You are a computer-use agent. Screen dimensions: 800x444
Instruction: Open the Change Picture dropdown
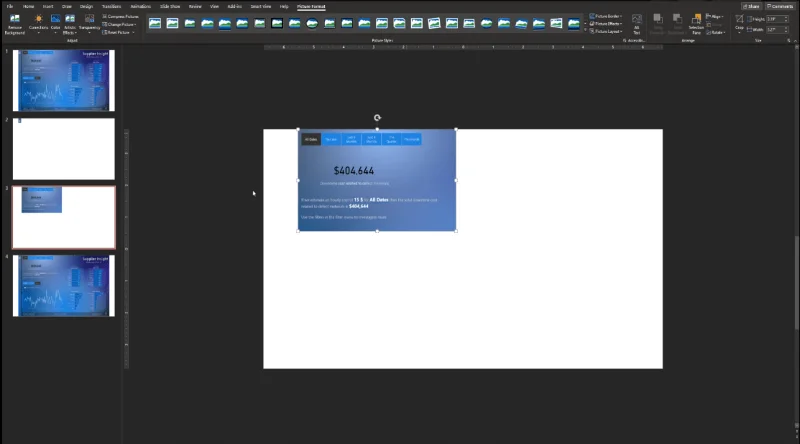pos(119,24)
